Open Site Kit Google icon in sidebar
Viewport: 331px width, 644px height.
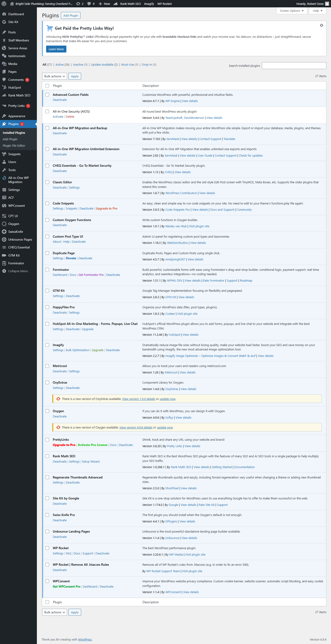(x=4, y=22)
